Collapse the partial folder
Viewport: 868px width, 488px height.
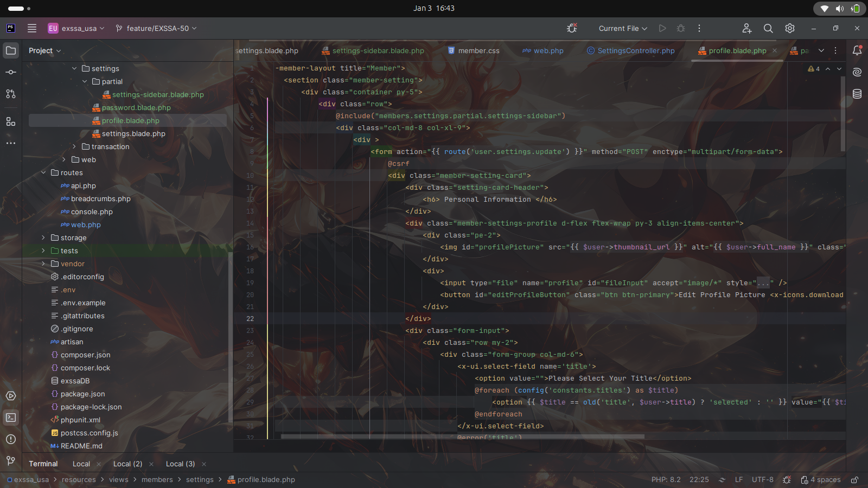pos(85,81)
